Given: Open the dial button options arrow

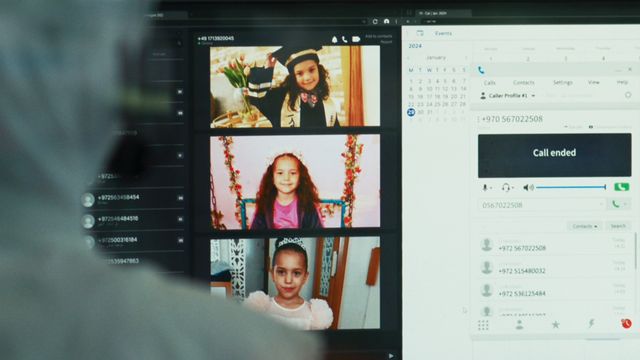Looking at the screenshot, I should click(625, 204).
